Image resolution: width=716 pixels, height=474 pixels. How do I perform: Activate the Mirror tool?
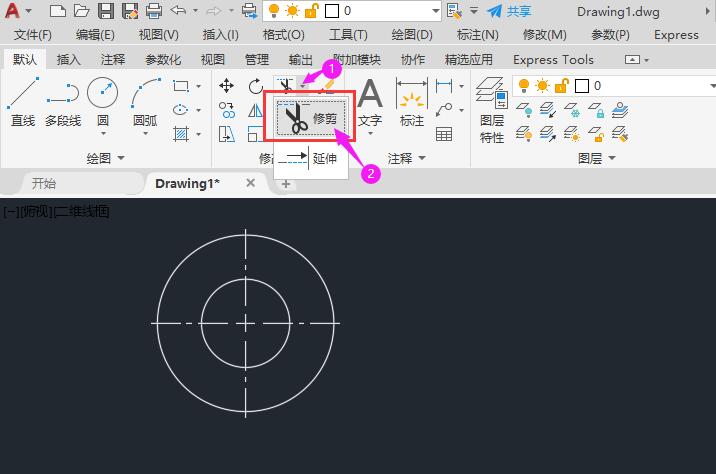click(x=255, y=110)
